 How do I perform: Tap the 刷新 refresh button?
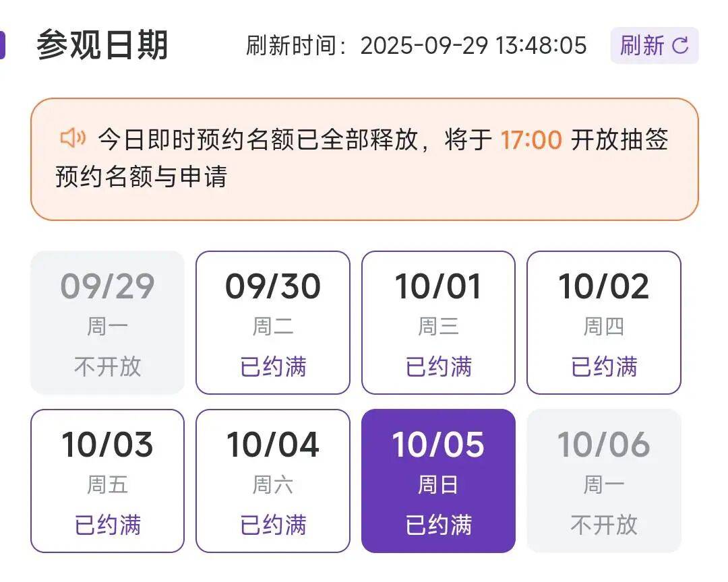click(653, 45)
